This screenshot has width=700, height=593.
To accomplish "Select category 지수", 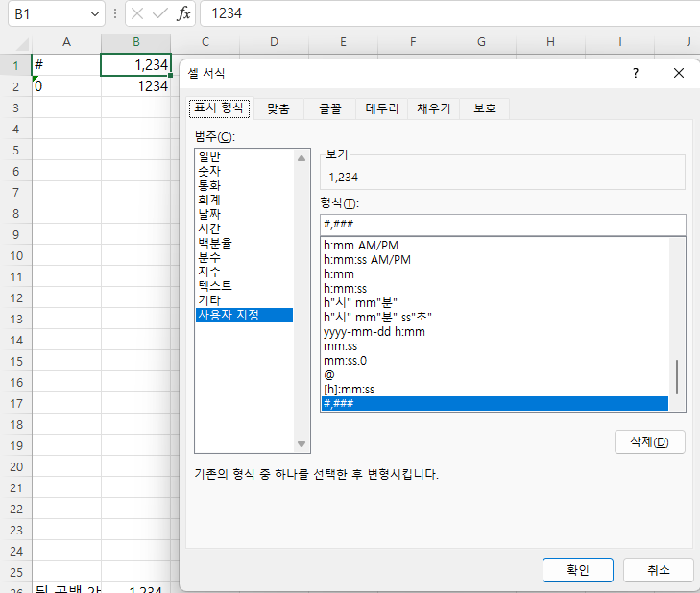I will coord(244,272).
